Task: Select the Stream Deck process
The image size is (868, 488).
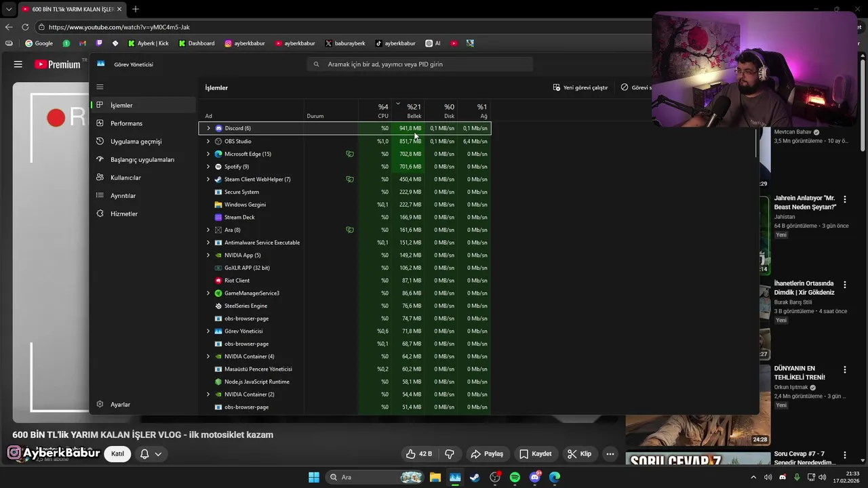Action: coord(344,218)
